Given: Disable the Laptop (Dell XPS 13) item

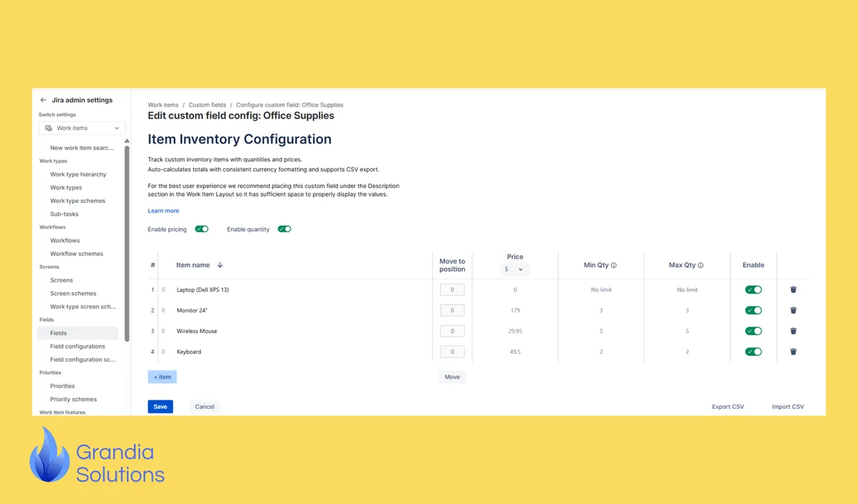Looking at the screenshot, I should point(754,290).
